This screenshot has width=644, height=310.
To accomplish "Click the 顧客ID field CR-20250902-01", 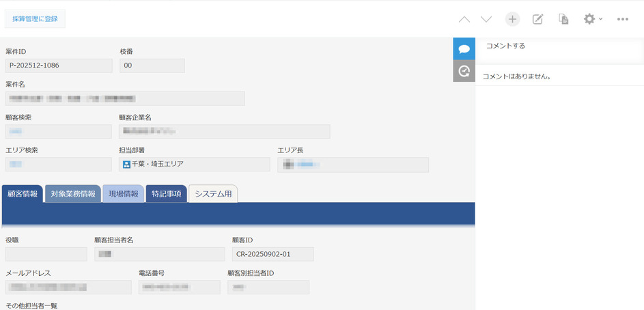I will (272, 254).
